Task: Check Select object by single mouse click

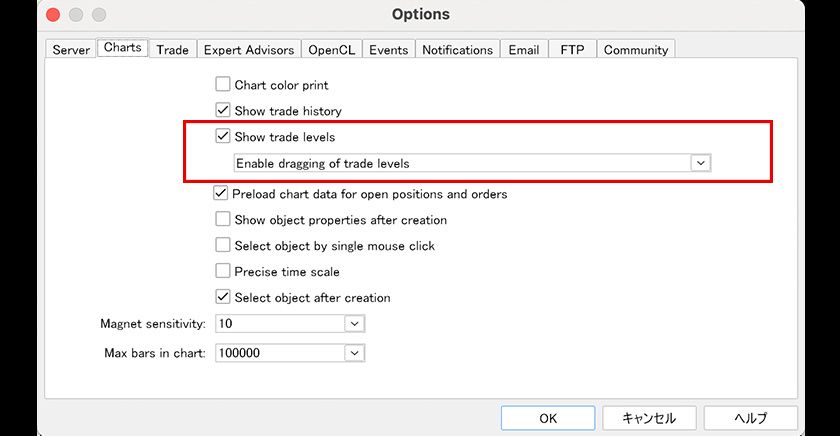Action: [223, 245]
